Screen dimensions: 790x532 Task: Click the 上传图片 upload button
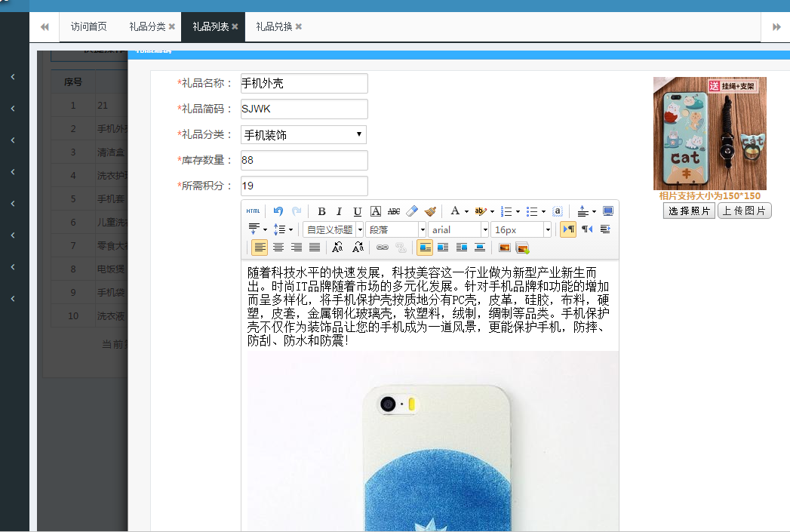click(744, 210)
